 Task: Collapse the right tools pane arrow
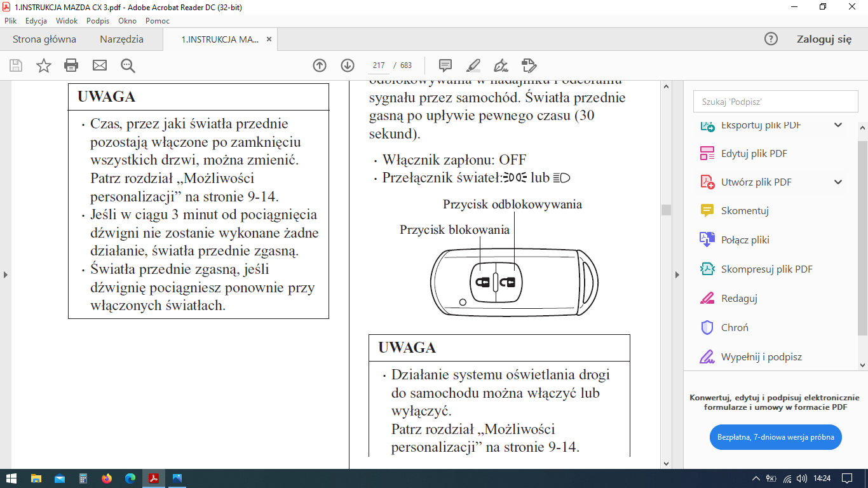click(677, 274)
